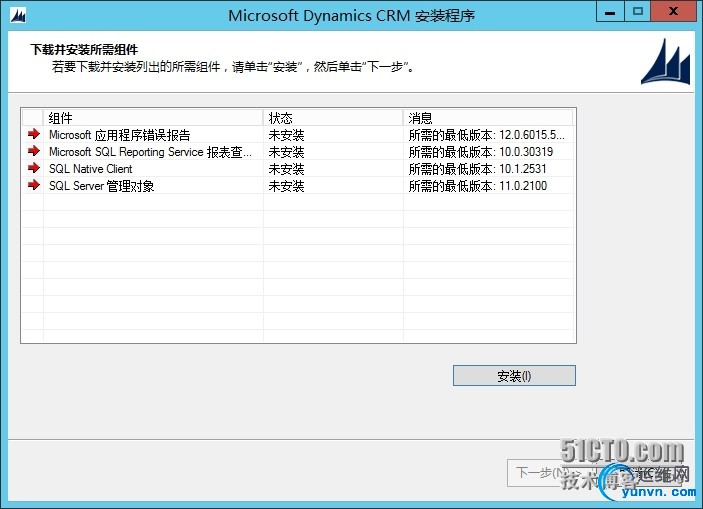
Task: Select the Microsoft SQL Reporting Service 报表查... row
Action: tap(298, 152)
